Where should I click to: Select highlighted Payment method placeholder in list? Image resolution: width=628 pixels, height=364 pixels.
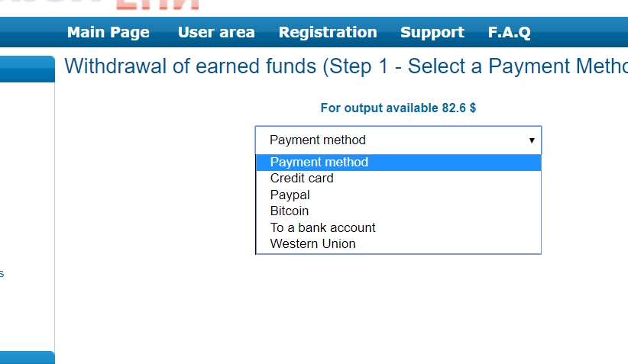click(x=319, y=162)
